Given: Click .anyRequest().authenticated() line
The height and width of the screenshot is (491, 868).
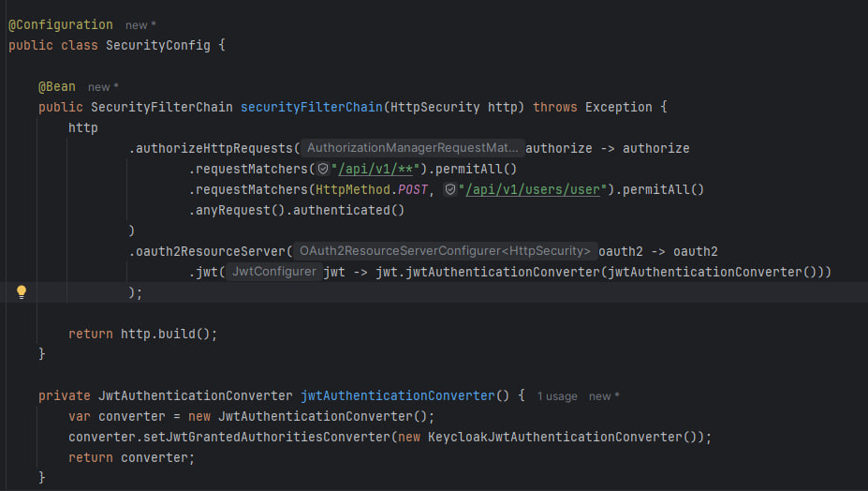Looking at the screenshot, I should coord(297,210).
